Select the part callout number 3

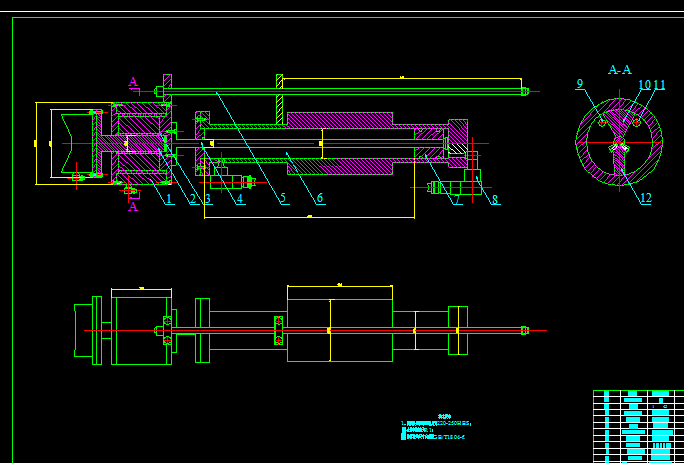point(208,199)
